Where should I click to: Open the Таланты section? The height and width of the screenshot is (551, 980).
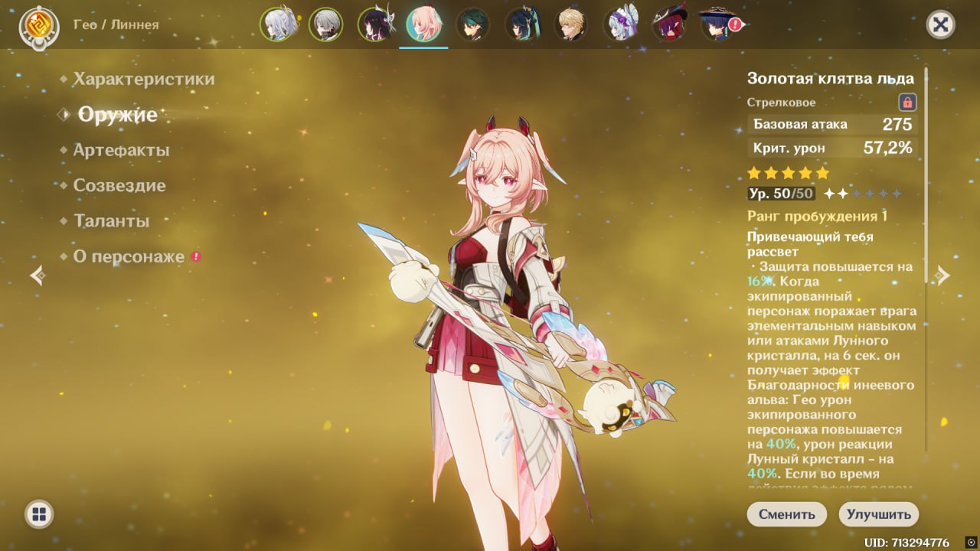coord(111,220)
